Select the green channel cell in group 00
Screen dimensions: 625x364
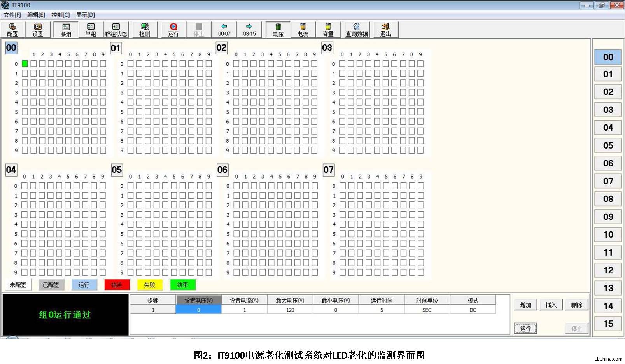[x=25, y=64]
